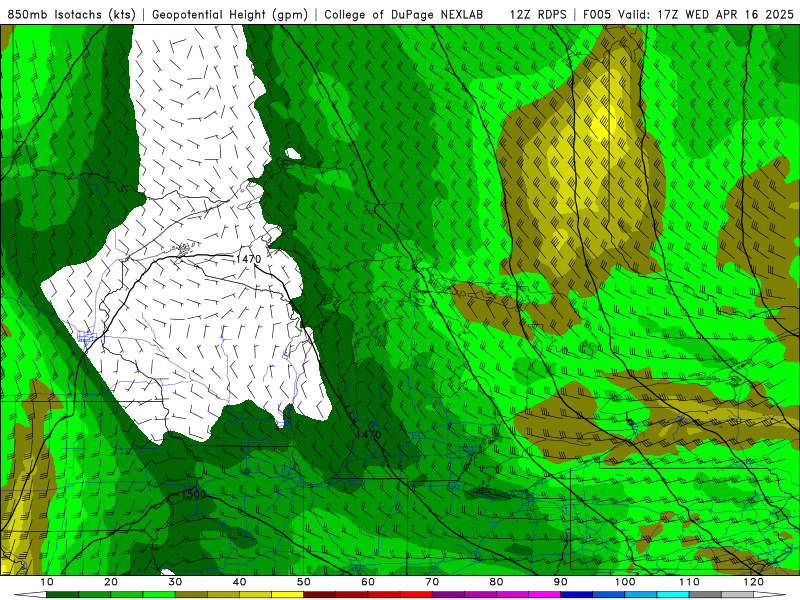Click the bright yellow swatch just left of 50

tap(287, 595)
